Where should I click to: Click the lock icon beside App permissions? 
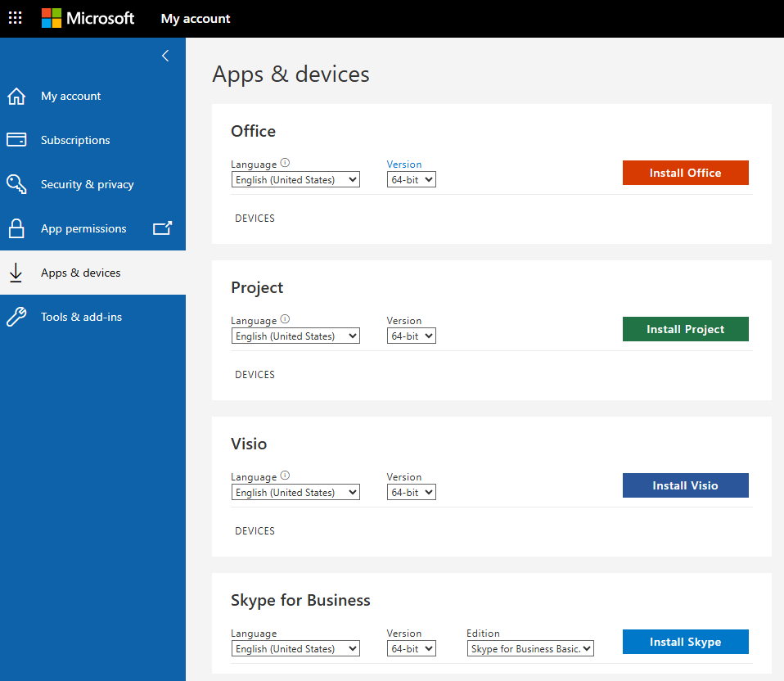pos(16,228)
